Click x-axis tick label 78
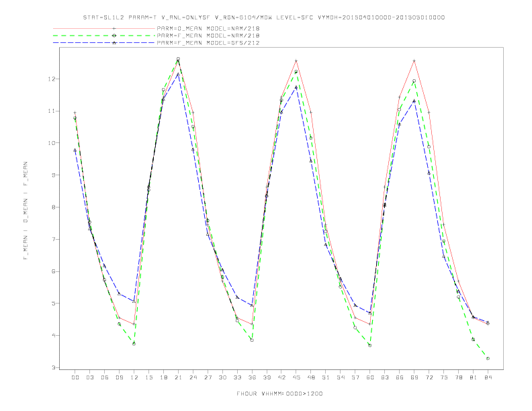The height and width of the screenshot is (411, 532). click(459, 377)
